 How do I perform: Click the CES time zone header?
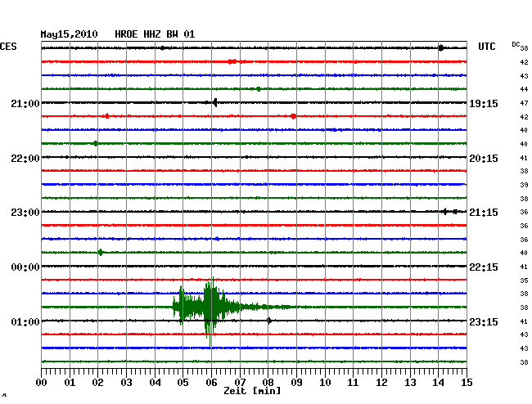(x=8, y=47)
